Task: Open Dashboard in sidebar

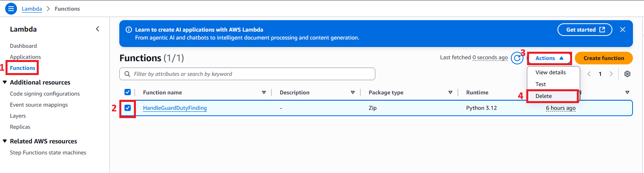Action: [x=23, y=46]
